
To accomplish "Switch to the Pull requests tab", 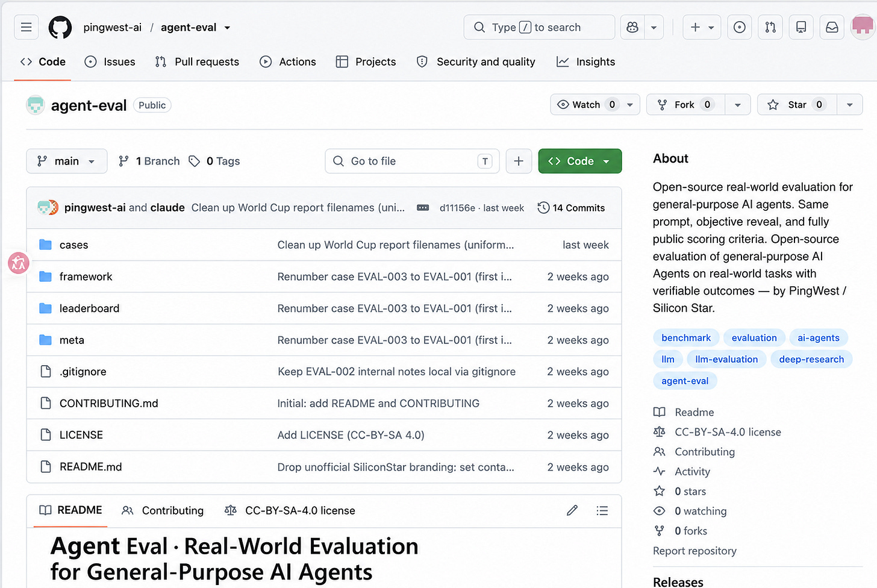I will click(197, 61).
